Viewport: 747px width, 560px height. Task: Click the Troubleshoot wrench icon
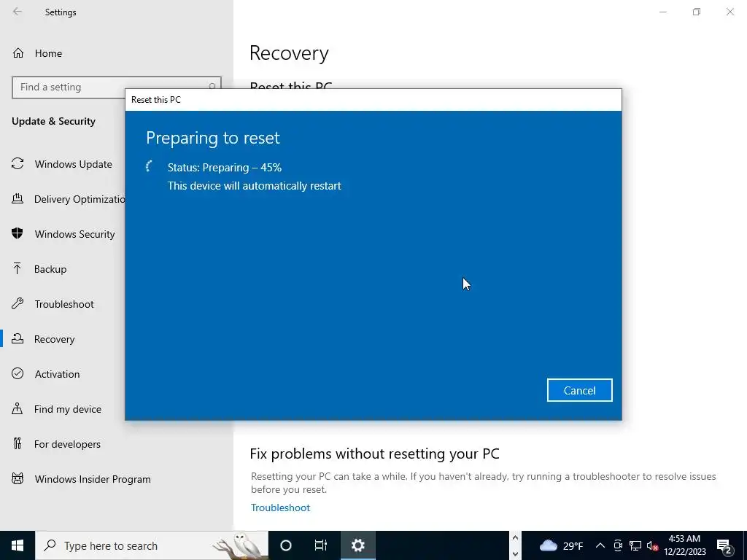click(18, 303)
